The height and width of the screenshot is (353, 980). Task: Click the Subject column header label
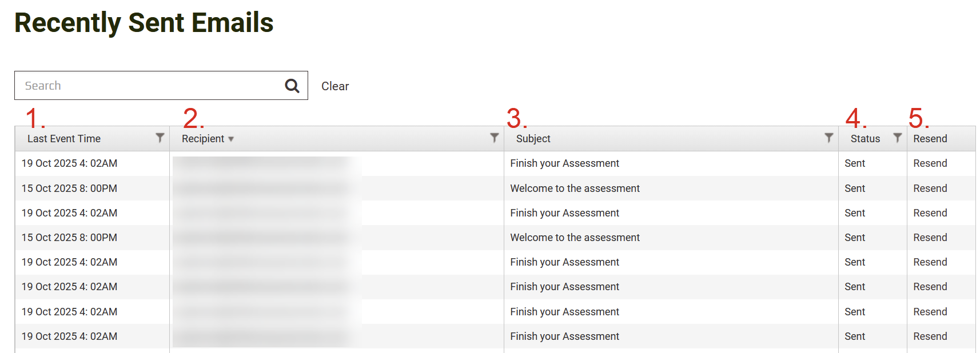click(533, 139)
